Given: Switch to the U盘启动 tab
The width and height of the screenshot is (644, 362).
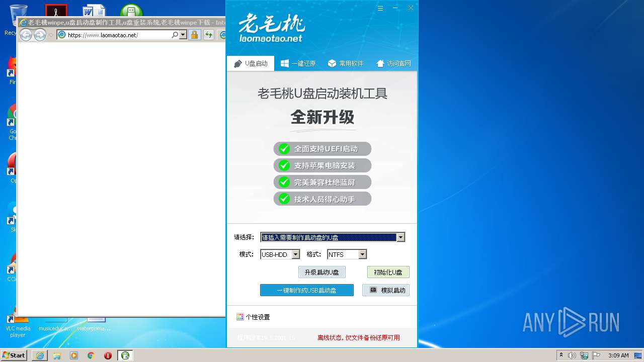Looking at the screenshot, I should [251, 63].
